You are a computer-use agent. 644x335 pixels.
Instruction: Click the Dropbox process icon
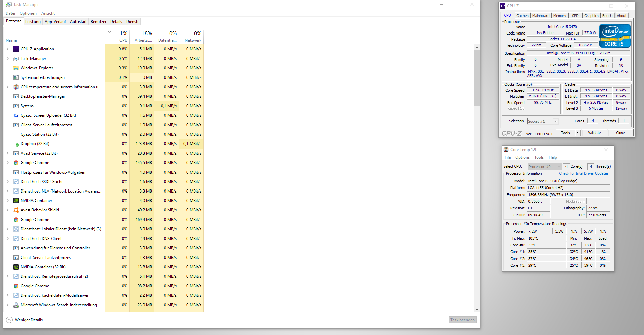point(17,144)
